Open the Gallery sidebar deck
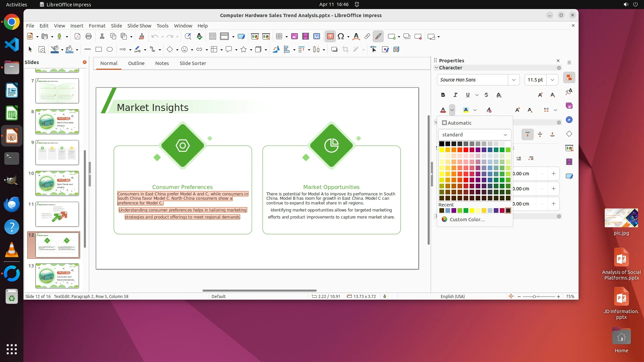Viewport: 644px width, 362px height. point(569,106)
